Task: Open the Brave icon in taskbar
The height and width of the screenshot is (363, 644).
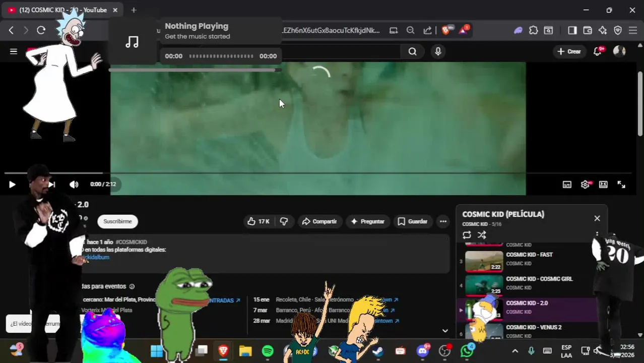Action: pyautogui.click(x=223, y=350)
